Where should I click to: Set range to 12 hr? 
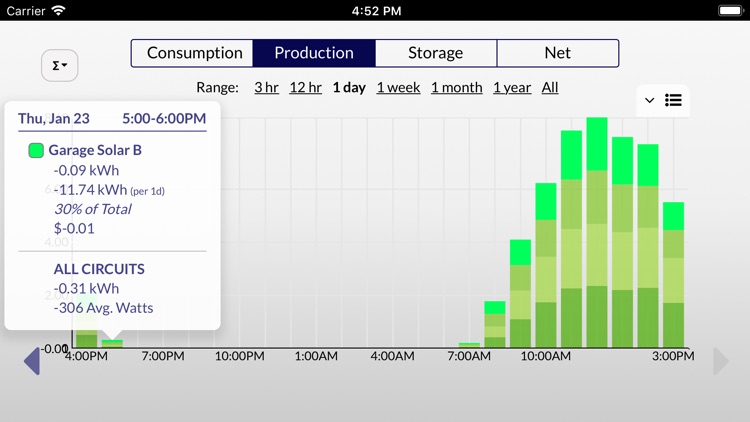point(305,88)
